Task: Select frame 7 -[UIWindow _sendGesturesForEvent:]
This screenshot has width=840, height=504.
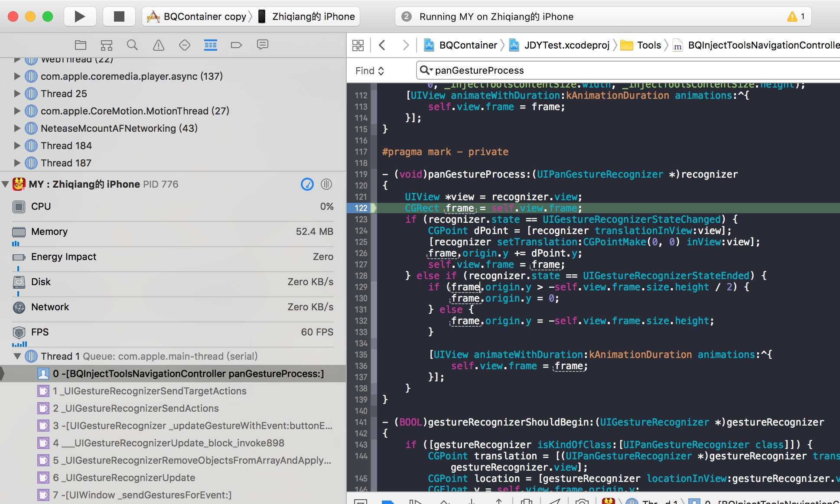Action: click(173, 495)
